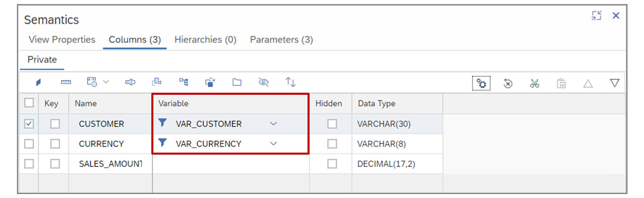The width and height of the screenshot is (644, 198).
Task: Enable Key checkbox for CURRENCY
Action: [x=55, y=144]
